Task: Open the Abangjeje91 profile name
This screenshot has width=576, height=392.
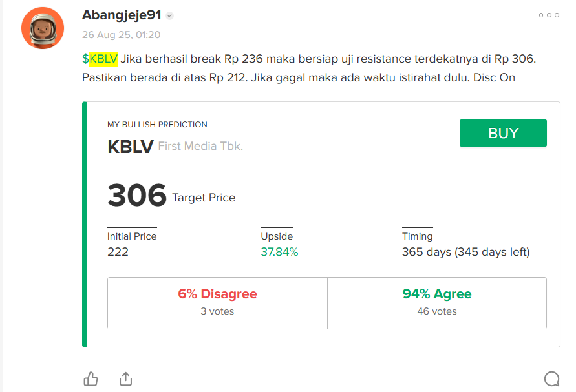Action: 122,15
